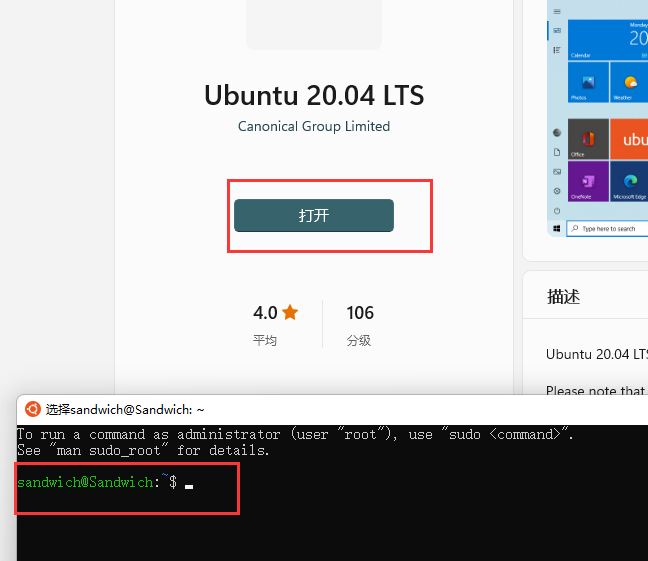Click the Office tile in screenshot
Screen dimensions: 648x561
588,139
